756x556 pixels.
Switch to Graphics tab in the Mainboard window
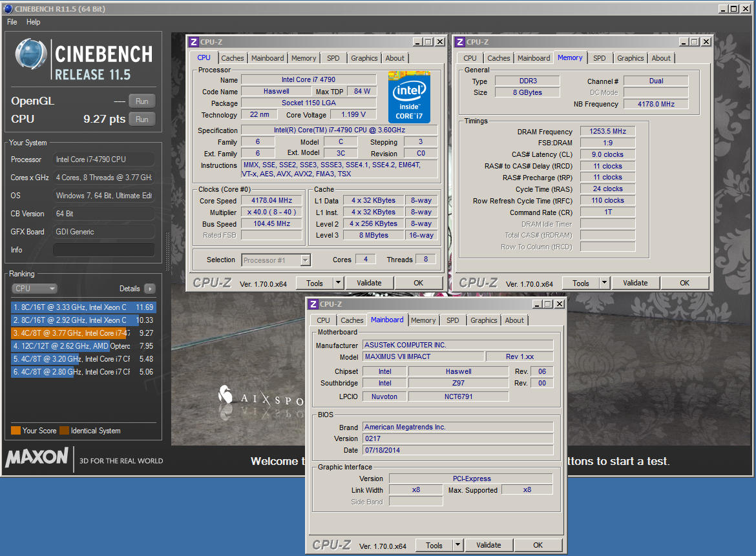[x=483, y=320]
